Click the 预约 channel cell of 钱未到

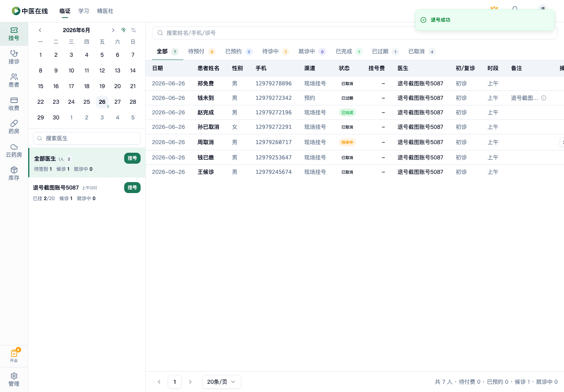pos(310,98)
